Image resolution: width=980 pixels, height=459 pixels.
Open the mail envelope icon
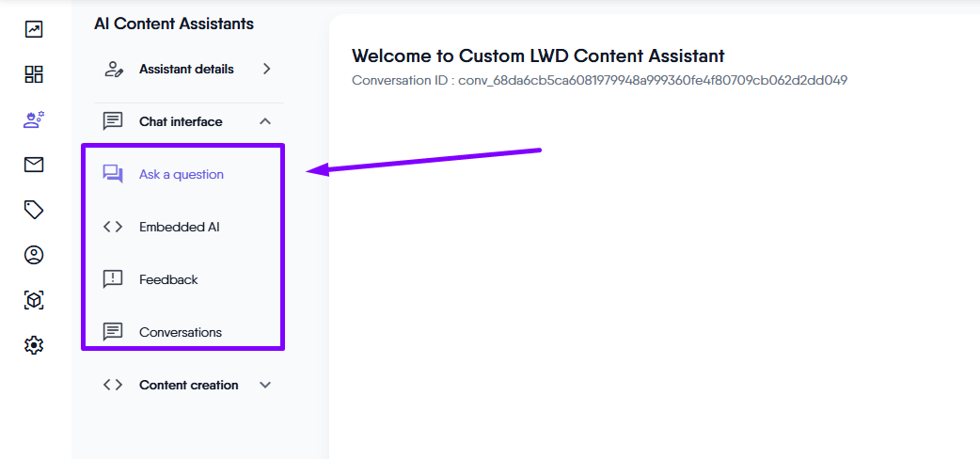[x=34, y=165]
